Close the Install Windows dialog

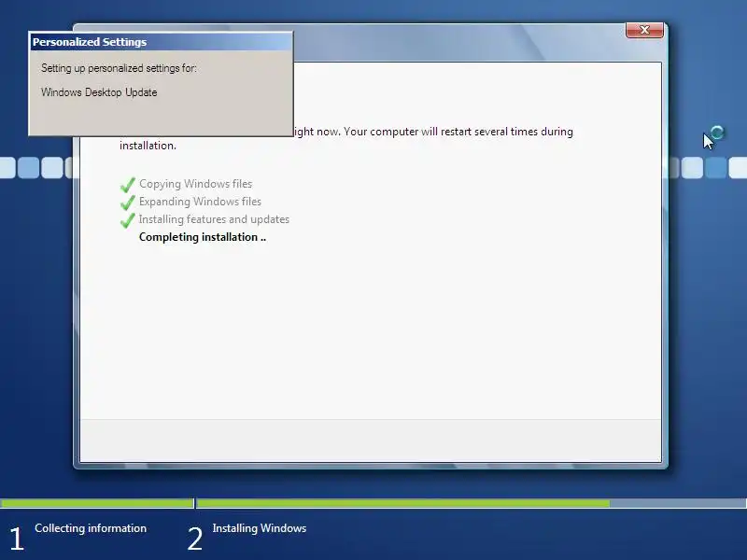tap(644, 30)
